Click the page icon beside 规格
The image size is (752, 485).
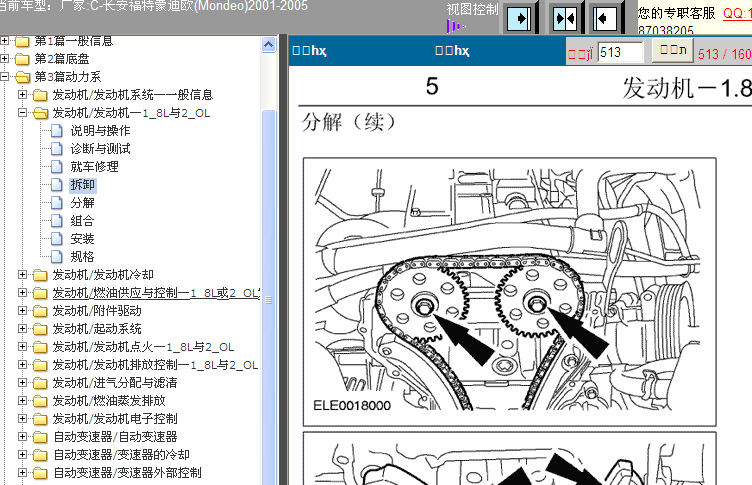57,257
